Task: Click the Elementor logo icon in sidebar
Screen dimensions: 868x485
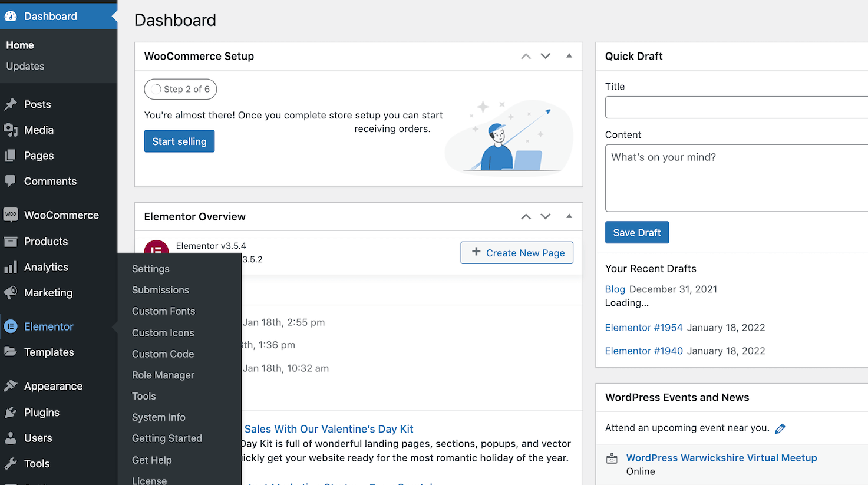Action: 11,326
